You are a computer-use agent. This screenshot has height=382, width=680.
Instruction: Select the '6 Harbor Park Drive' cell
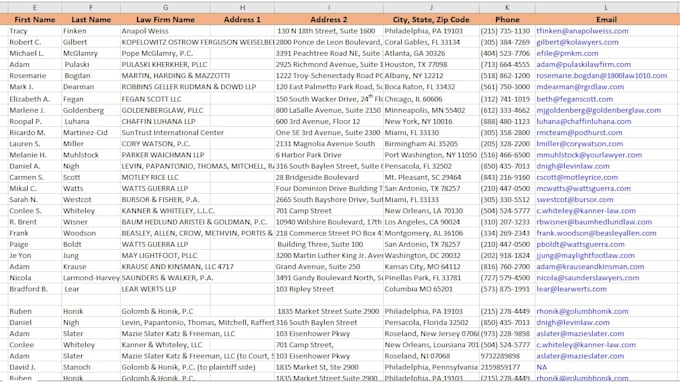(329, 155)
